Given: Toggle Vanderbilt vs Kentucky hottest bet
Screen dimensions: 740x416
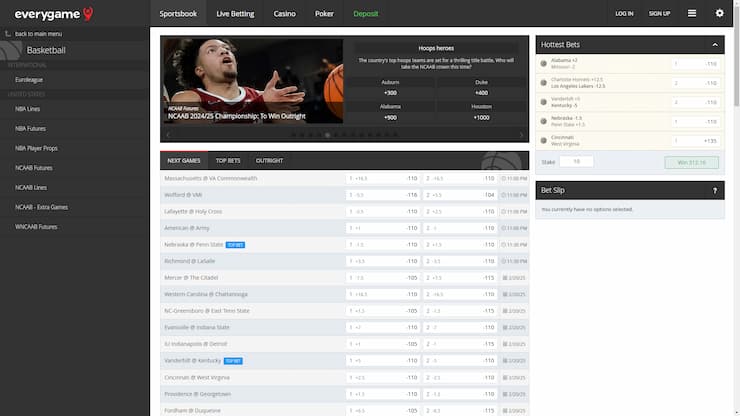Looking at the screenshot, I should [544, 102].
